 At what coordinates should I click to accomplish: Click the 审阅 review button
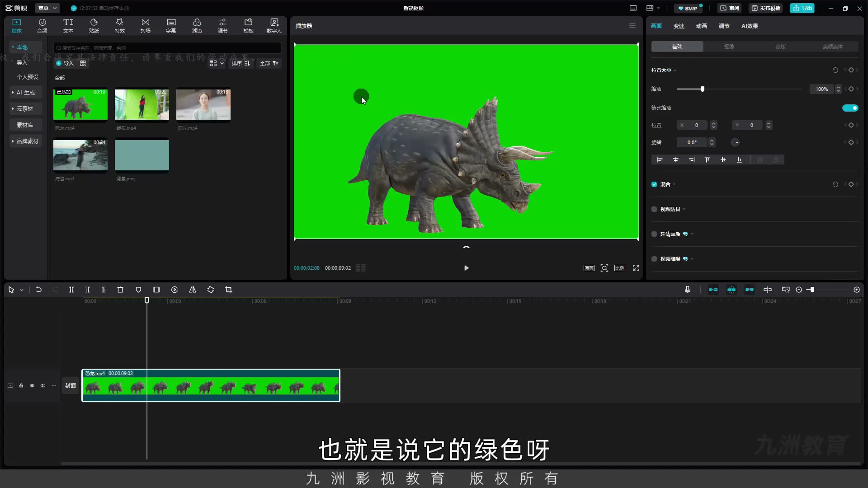(x=730, y=8)
